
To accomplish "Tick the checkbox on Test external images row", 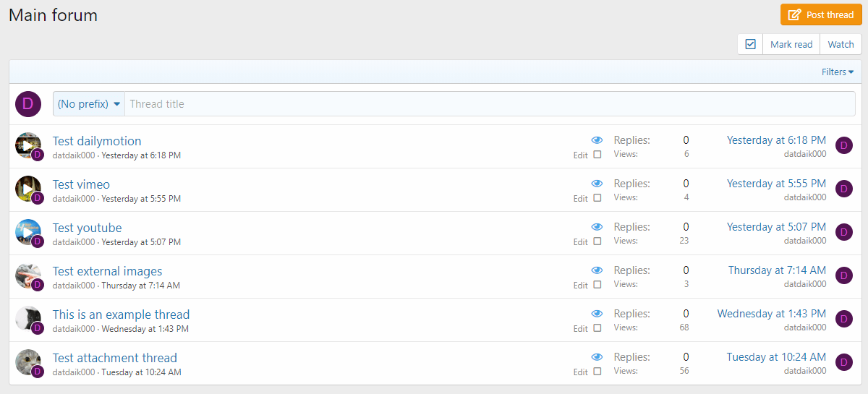I will (x=597, y=285).
